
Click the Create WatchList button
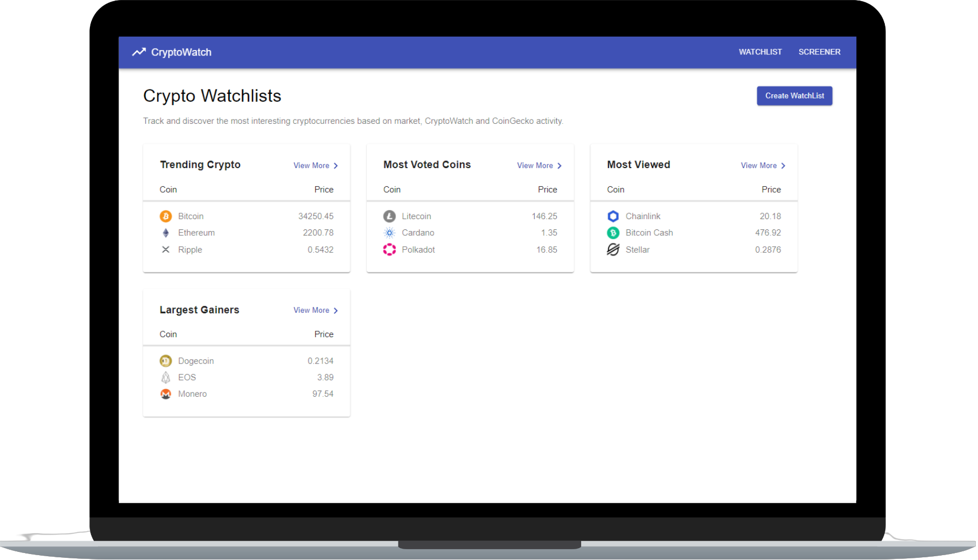pos(795,96)
